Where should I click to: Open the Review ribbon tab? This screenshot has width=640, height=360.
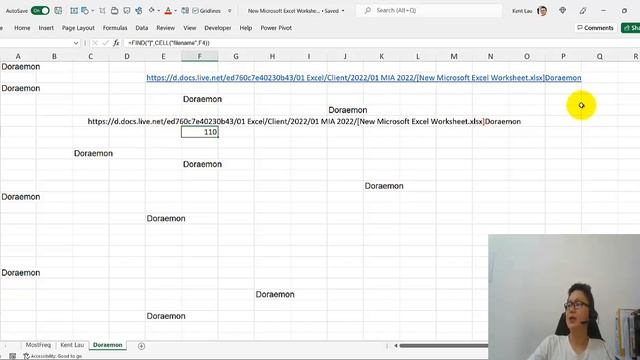[x=165, y=28]
